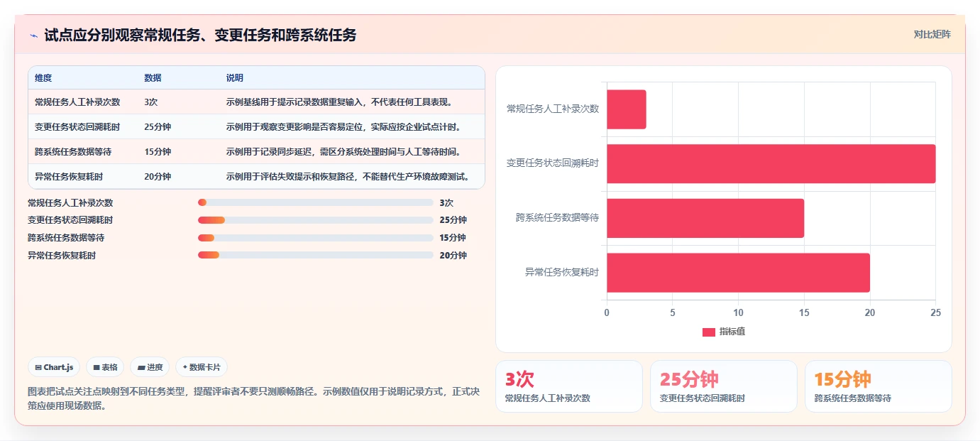Click the lightning icon beside the title
The image size is (980, 441).
(x=33, y=36)
